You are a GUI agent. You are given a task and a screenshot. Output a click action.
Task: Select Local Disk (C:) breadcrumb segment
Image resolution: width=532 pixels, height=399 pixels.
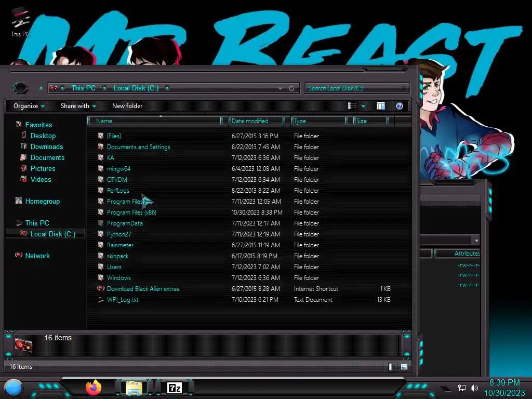136,88
